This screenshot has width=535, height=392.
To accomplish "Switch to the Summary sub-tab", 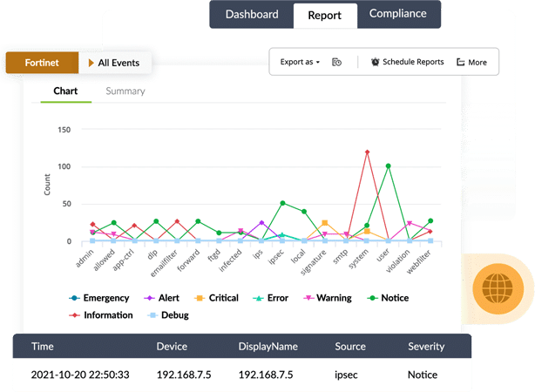I will pos(125,91).
